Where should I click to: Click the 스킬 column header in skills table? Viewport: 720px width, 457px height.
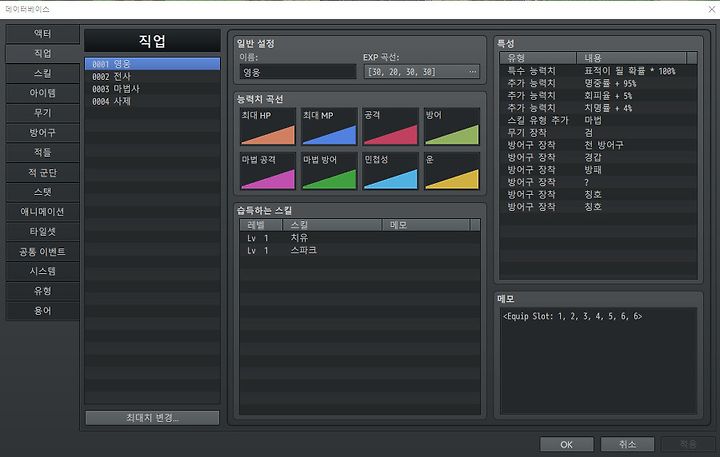(x=332, y=225)
